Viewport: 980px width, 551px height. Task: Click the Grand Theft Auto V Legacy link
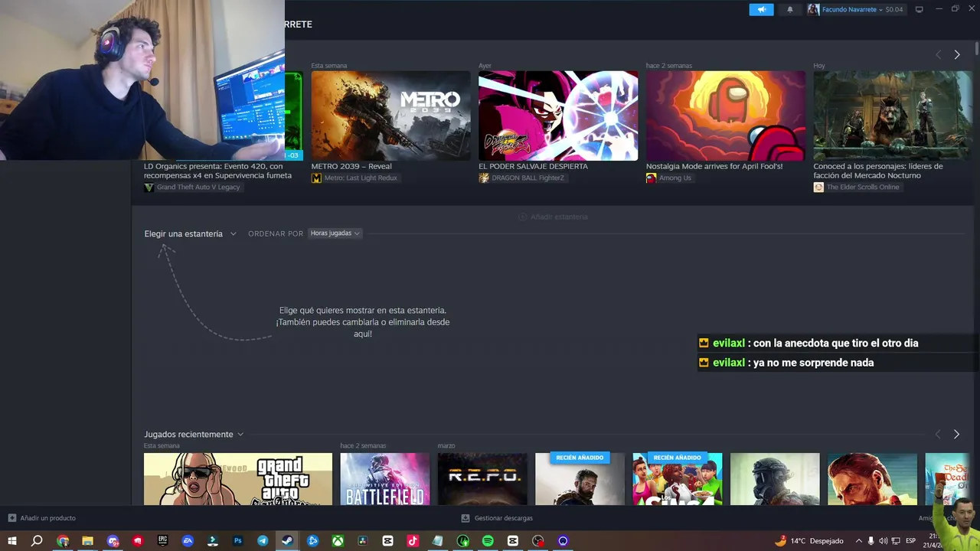pos(198,187)
